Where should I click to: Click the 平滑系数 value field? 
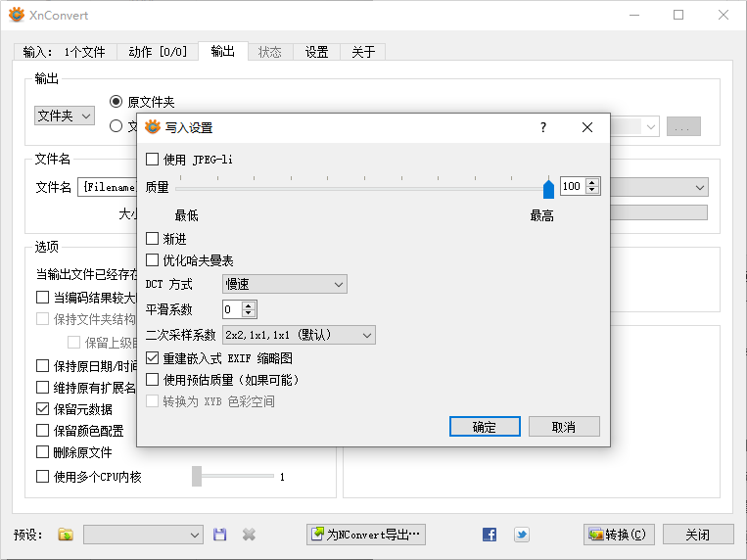[232, 309]
